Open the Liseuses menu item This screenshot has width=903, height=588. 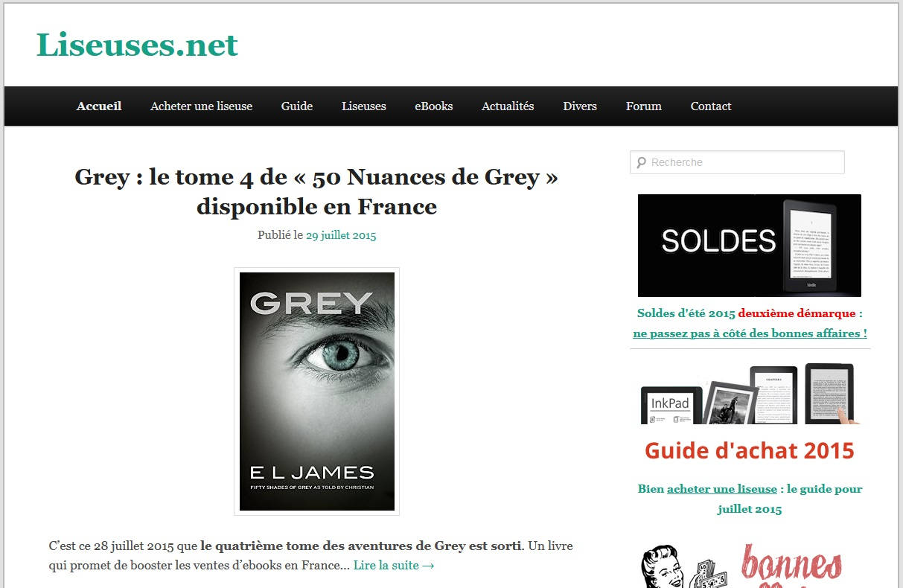pyautogui.click(x=364, y=106)
